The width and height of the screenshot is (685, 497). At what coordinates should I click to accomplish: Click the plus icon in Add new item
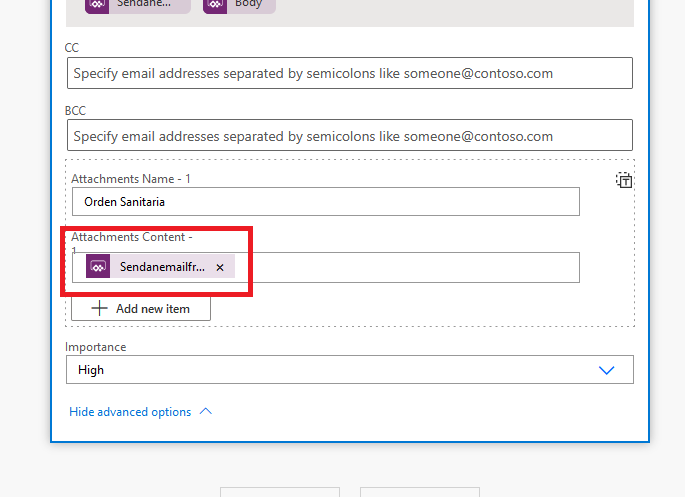[x=99, y=308]
